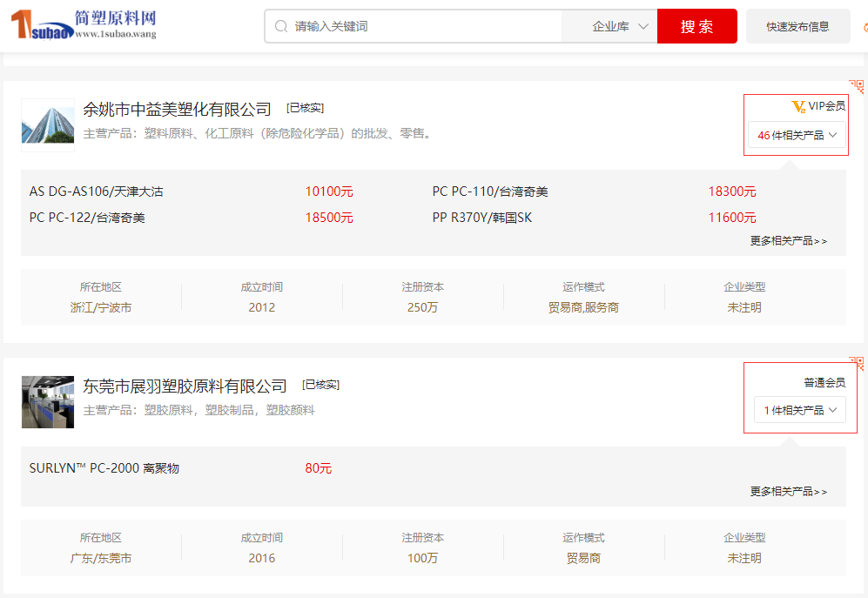Open the 企业库 search category dropdown
The width and height of the screenshot is (868, 598).
point(620,26)
